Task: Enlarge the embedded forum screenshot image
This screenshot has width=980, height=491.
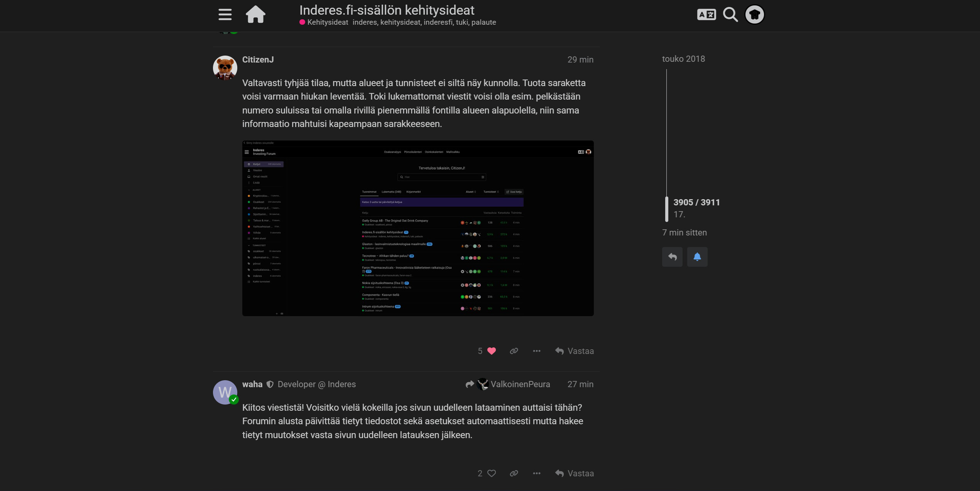Action: click(418, 228)
